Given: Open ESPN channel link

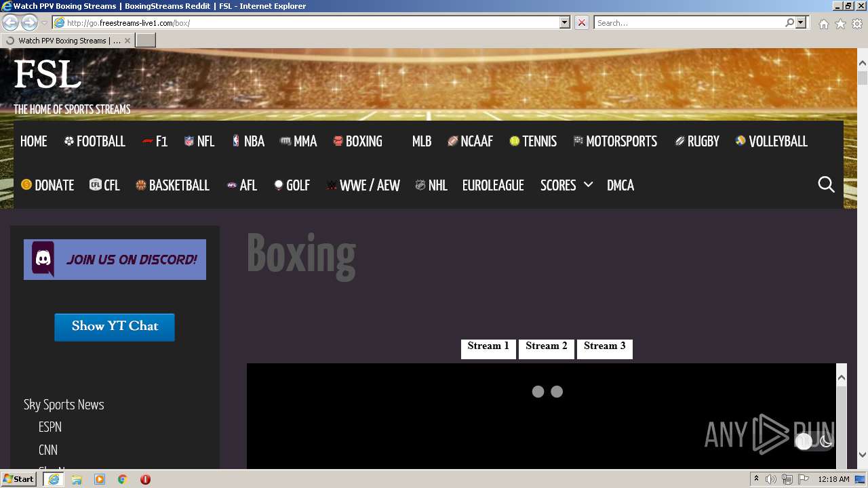Looking at the screenshot, I should (x=50, y=427).
